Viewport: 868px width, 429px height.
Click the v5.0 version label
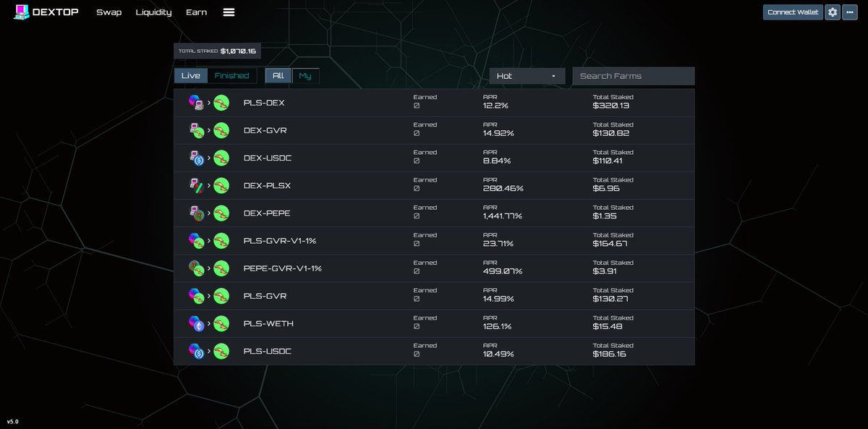click(x=13, y=421)
